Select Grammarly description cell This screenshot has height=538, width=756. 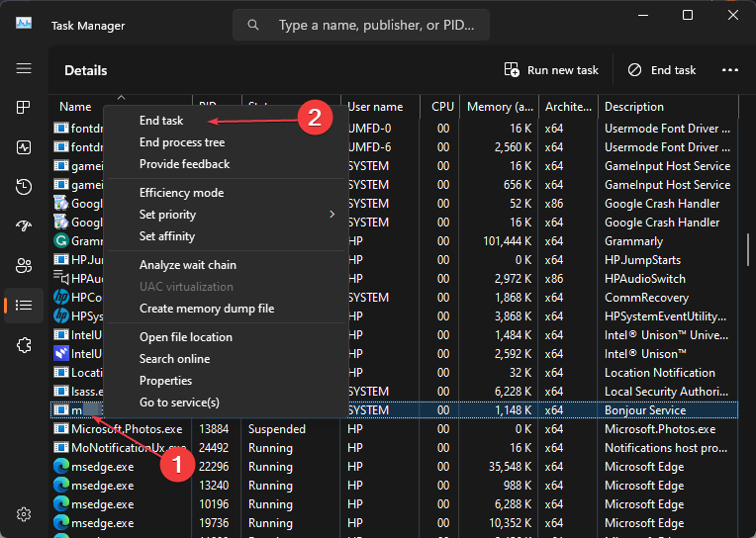633,241
